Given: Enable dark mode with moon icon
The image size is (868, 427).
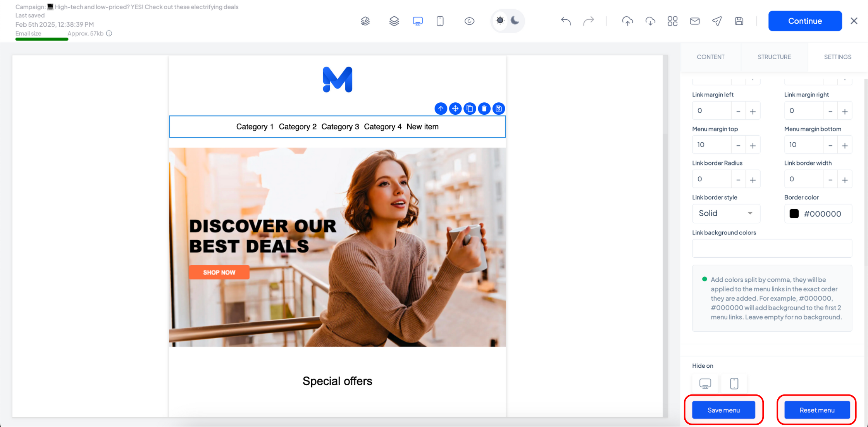Looking at the screenshot, I should pyautogui.click(x=515, y=21).
